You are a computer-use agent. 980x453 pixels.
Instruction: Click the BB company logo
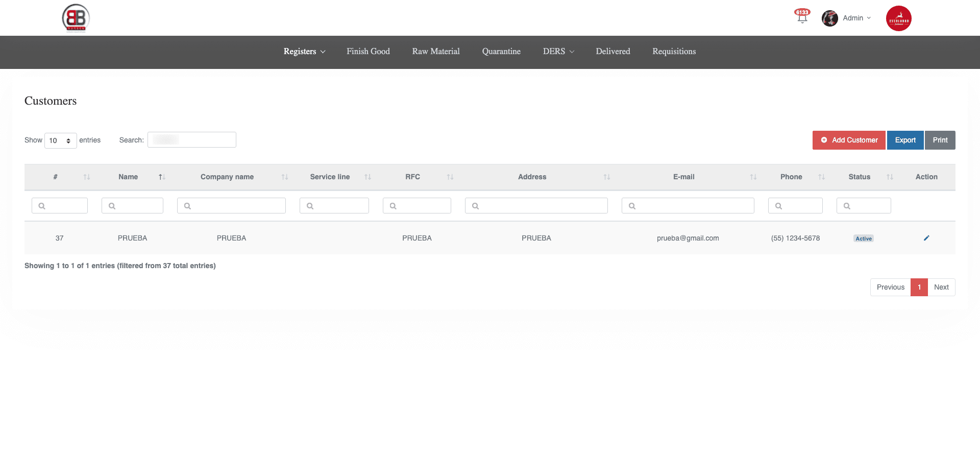76,18
